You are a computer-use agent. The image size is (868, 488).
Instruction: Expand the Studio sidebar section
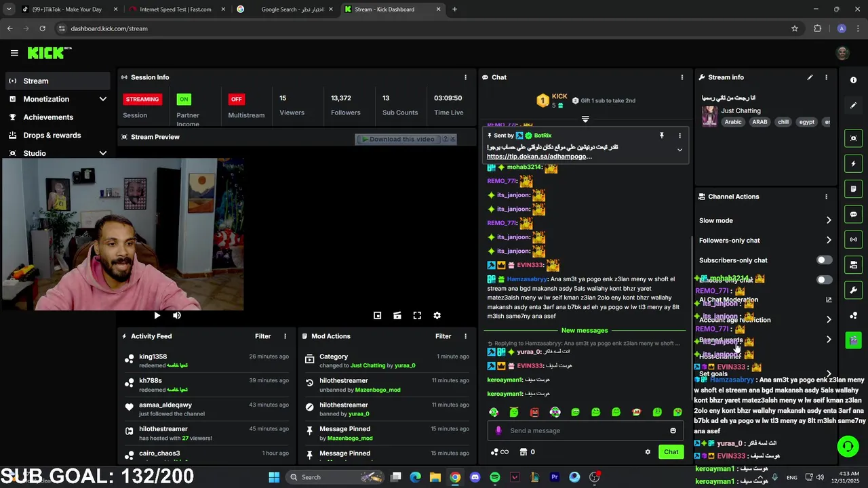(x=103, y=153)
